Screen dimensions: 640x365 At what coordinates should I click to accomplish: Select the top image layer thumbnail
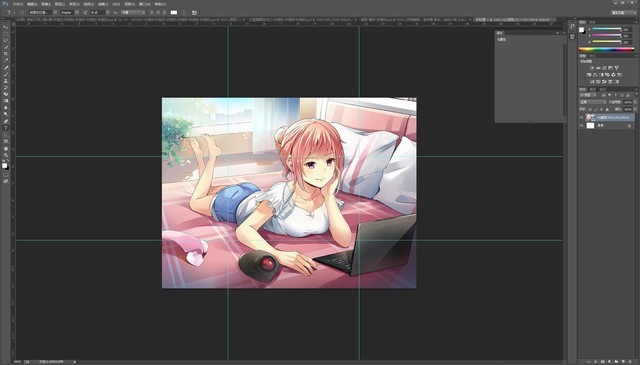[590, 118]
